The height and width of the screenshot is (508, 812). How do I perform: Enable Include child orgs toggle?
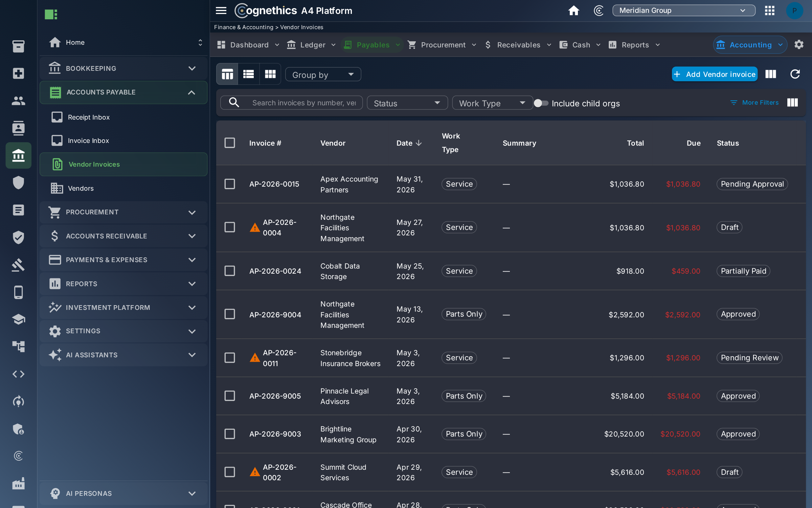[541, 103]
